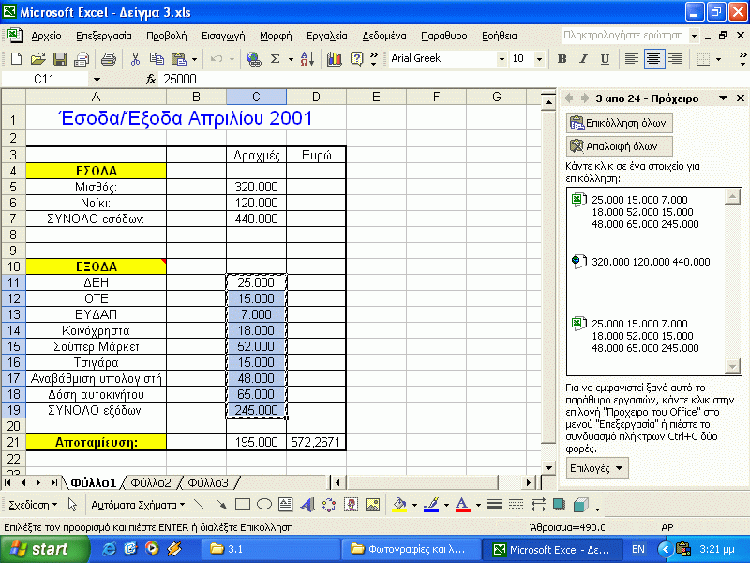Screen dimensions: 750x563
Task: Click worksheet vertical scrollbar down arrow
Action: click(549, 468)
